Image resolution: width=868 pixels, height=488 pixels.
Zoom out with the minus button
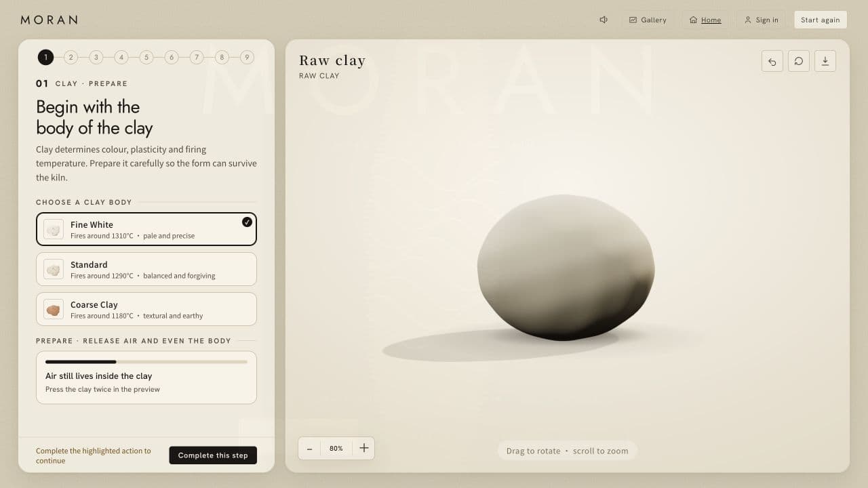(309, 448)
